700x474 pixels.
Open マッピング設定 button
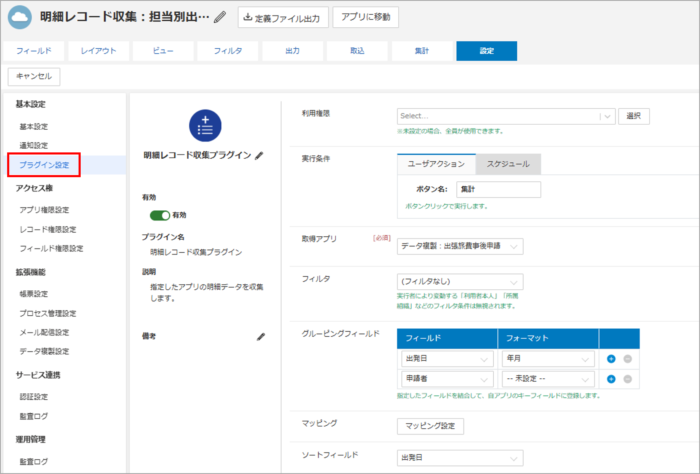pyautogui.click(x=430, y=426)
